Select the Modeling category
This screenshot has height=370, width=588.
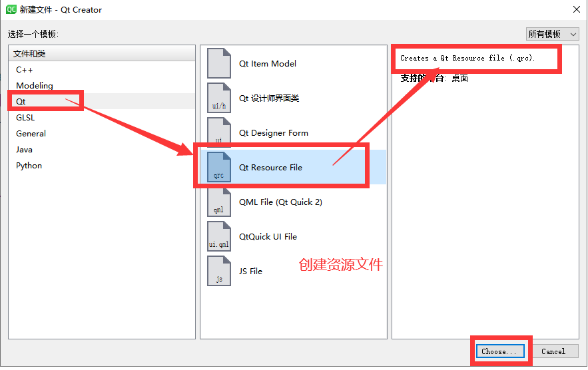point(102,85)
